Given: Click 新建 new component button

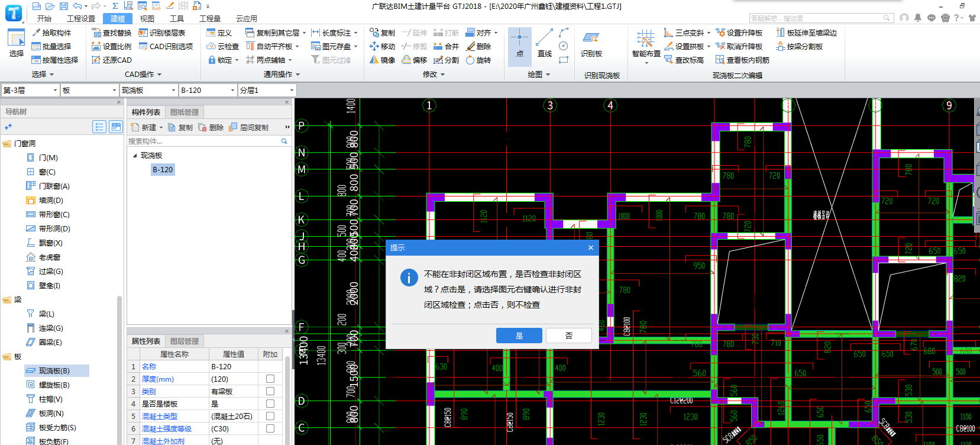Looking at the screenshot, I should click(144, 127).
